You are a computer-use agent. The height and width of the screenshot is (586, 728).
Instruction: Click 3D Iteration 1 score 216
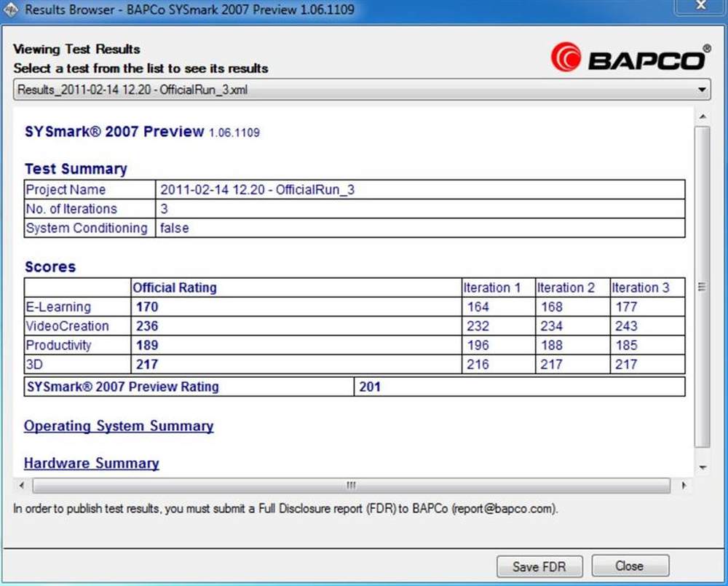478,365
